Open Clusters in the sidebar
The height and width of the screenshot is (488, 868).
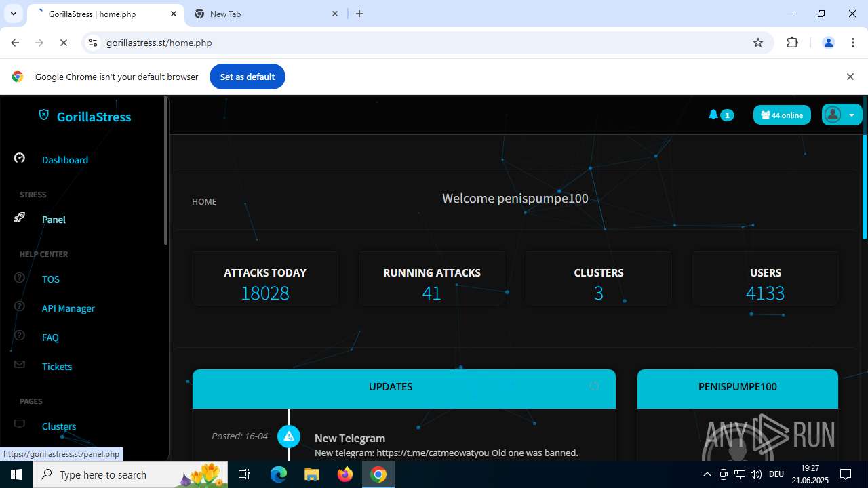tap(59, 426)
